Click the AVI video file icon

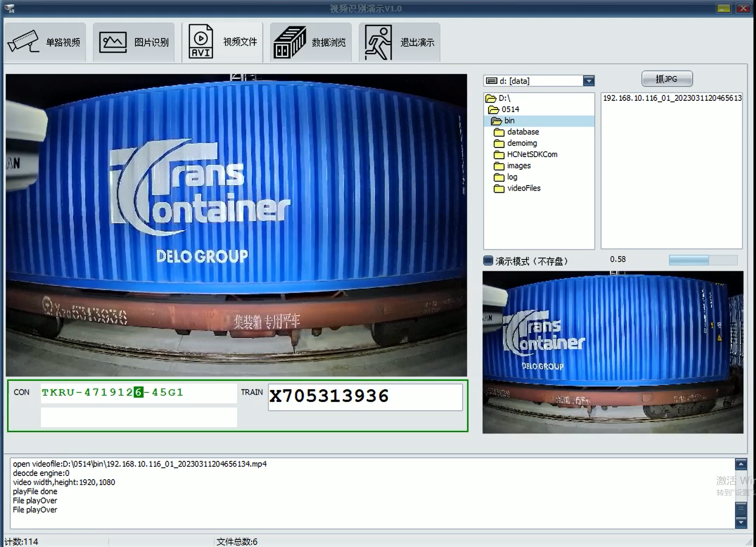coord(201,42)
